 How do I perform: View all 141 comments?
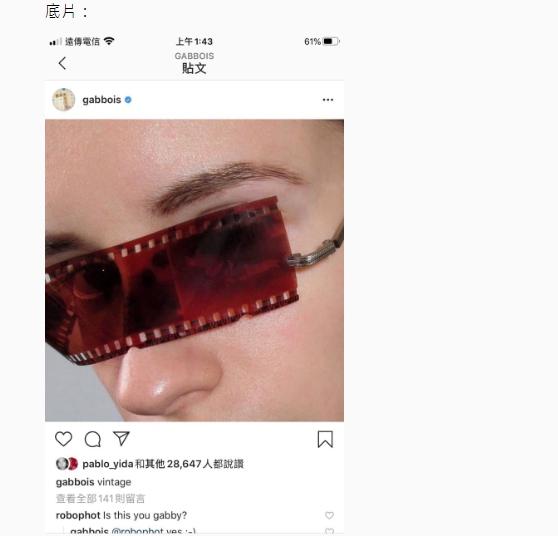coord(100,499)
